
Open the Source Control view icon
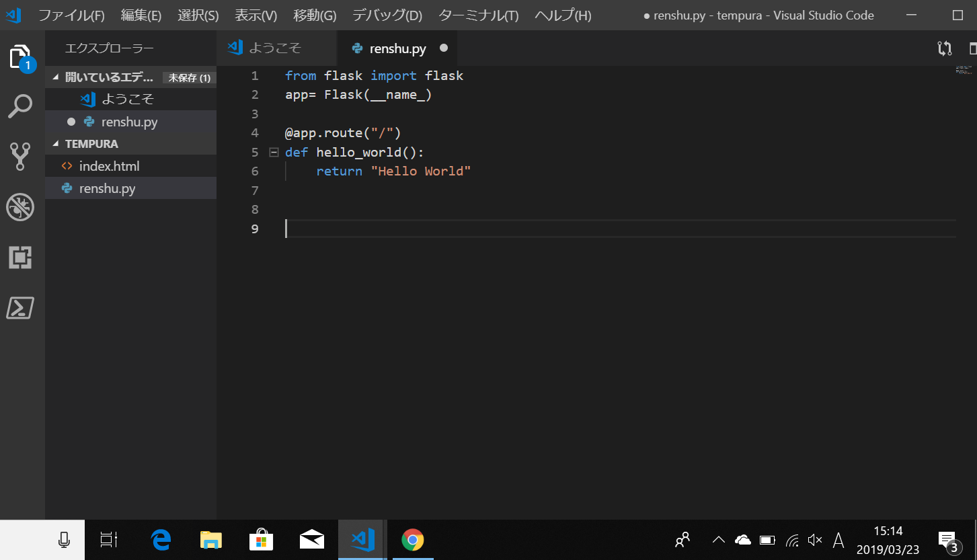(20, 157)
